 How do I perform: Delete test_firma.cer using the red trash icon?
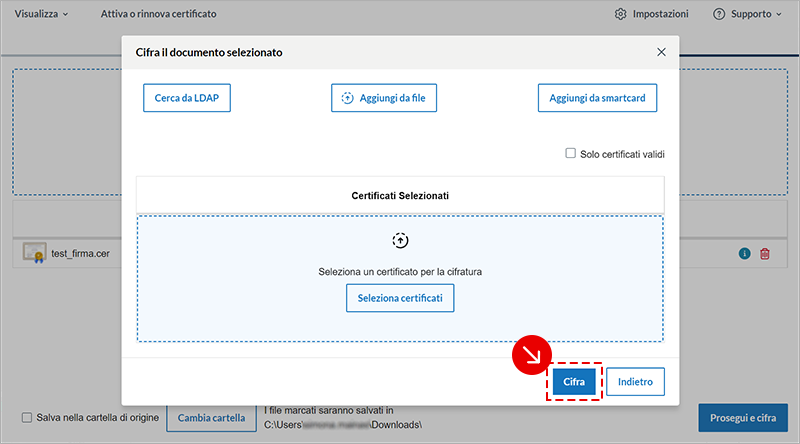(765, 254)
